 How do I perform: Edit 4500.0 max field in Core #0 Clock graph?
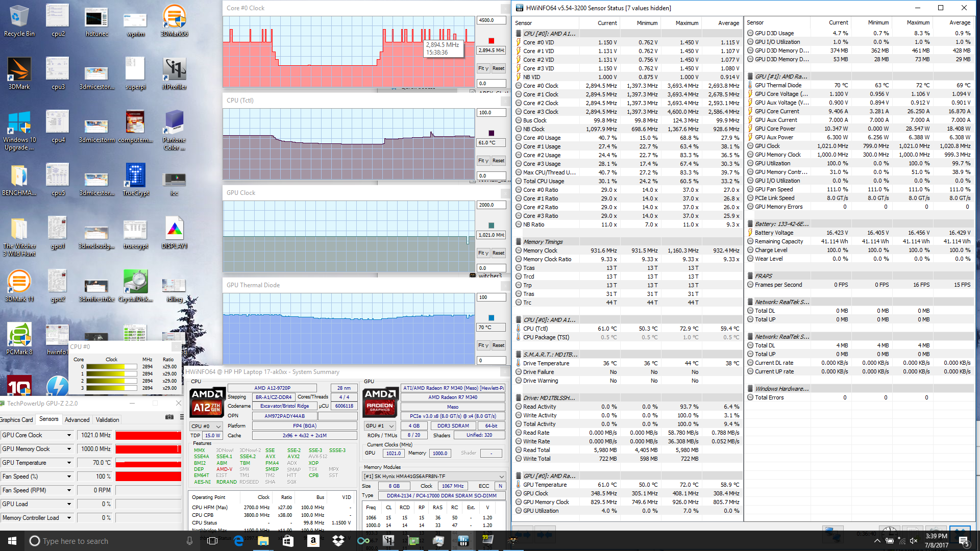point(492,20)
